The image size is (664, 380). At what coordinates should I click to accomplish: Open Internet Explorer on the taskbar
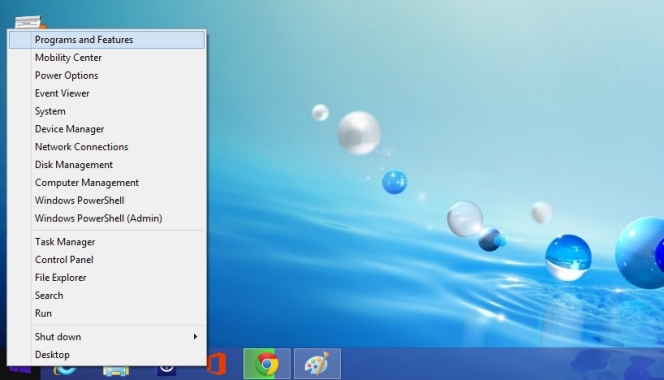pos(65,372)
